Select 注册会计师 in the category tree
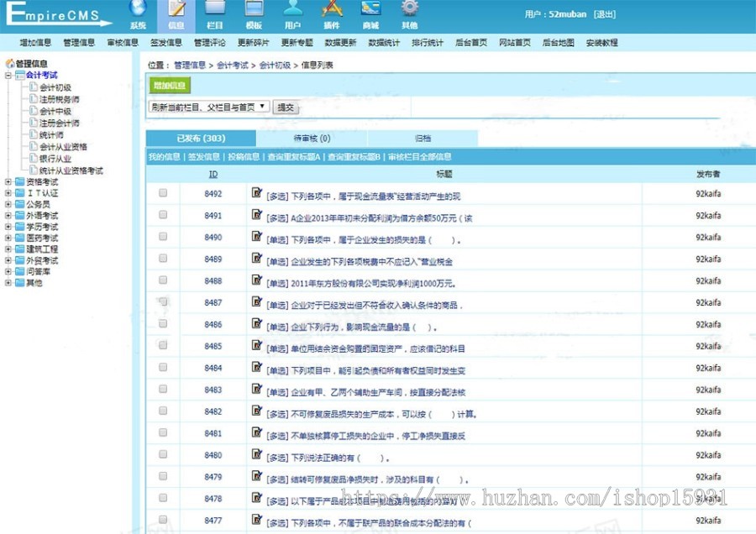The height and width of the screenshot is (534, 756). click(59, 123)
